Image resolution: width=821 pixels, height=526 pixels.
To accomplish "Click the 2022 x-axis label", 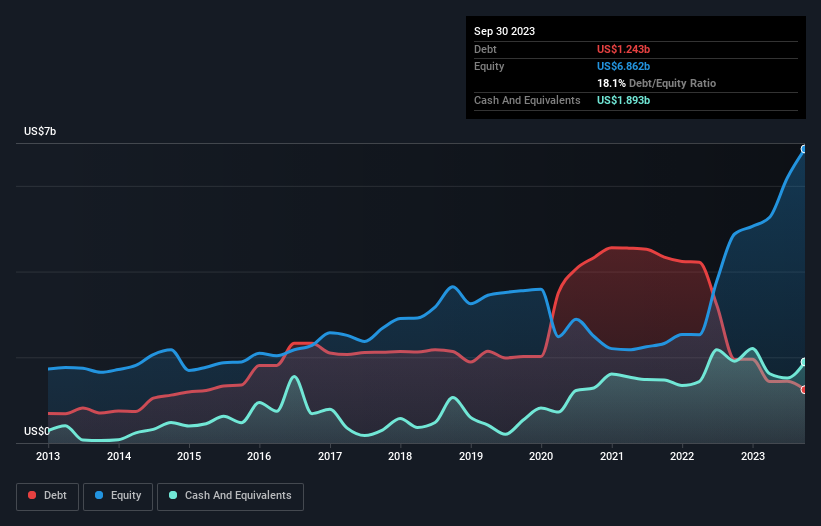I will tap(682, 456).
